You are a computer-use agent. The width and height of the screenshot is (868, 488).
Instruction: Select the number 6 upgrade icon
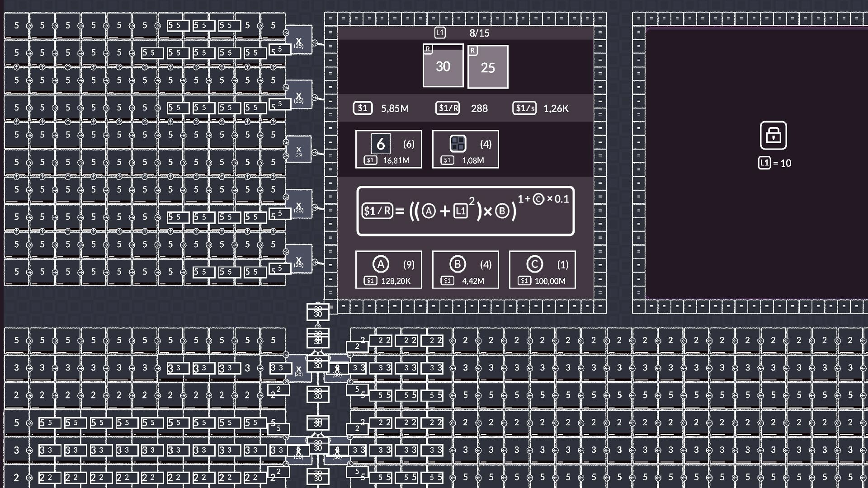coord(380,144)
